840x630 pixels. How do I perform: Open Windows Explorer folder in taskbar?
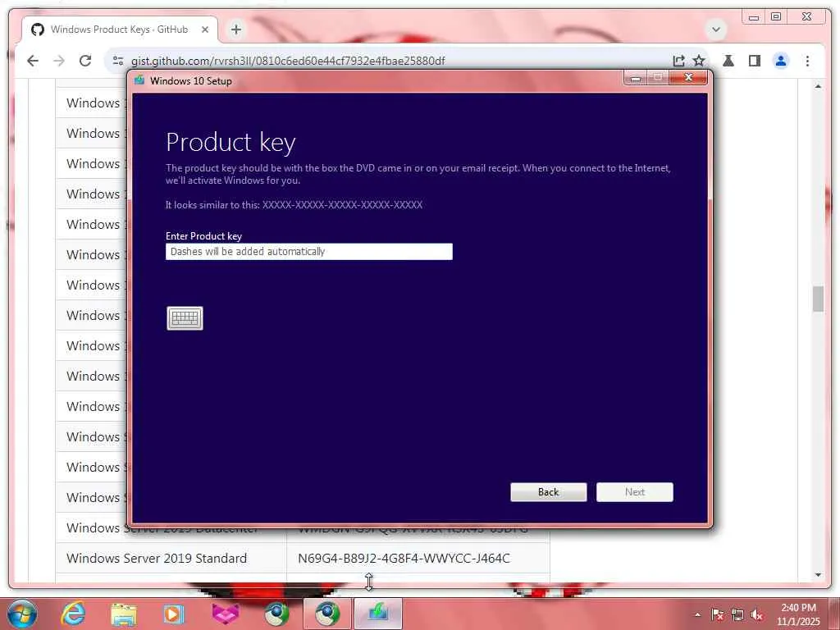[124, 614]
